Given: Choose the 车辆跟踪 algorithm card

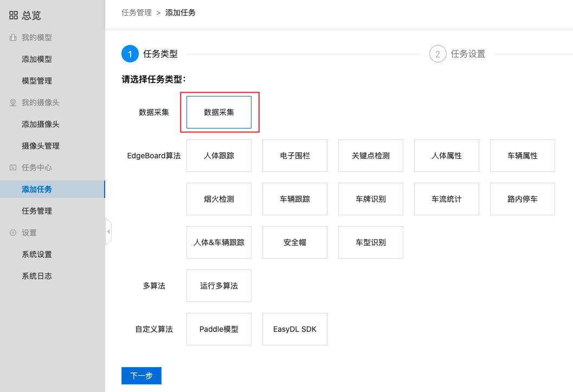Looking at the screenshot, I should (295, 199).
